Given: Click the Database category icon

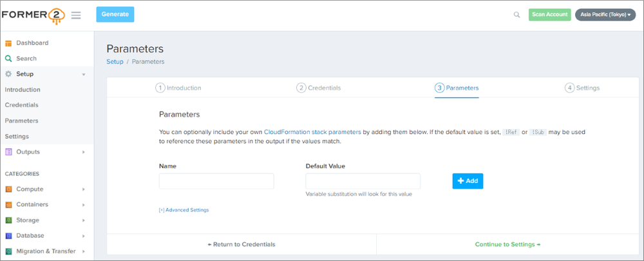Looking at the screenshot, I should pos(9,236).
